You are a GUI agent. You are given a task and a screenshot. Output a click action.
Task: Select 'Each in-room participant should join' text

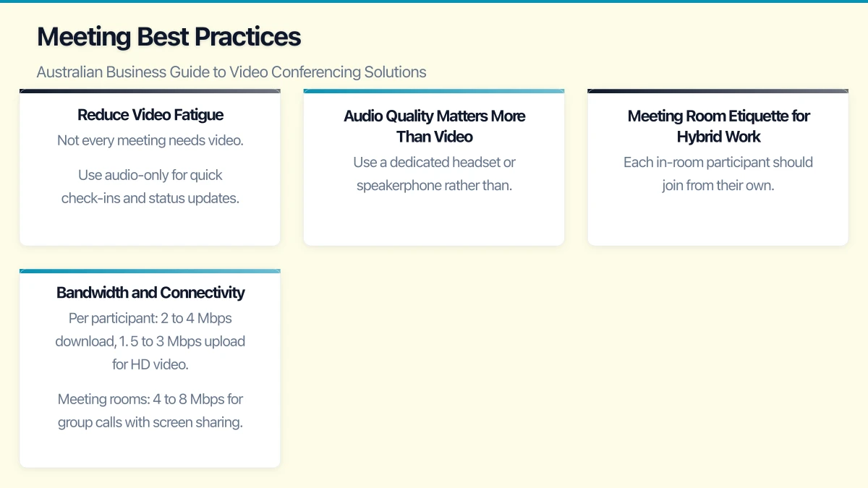718,174
